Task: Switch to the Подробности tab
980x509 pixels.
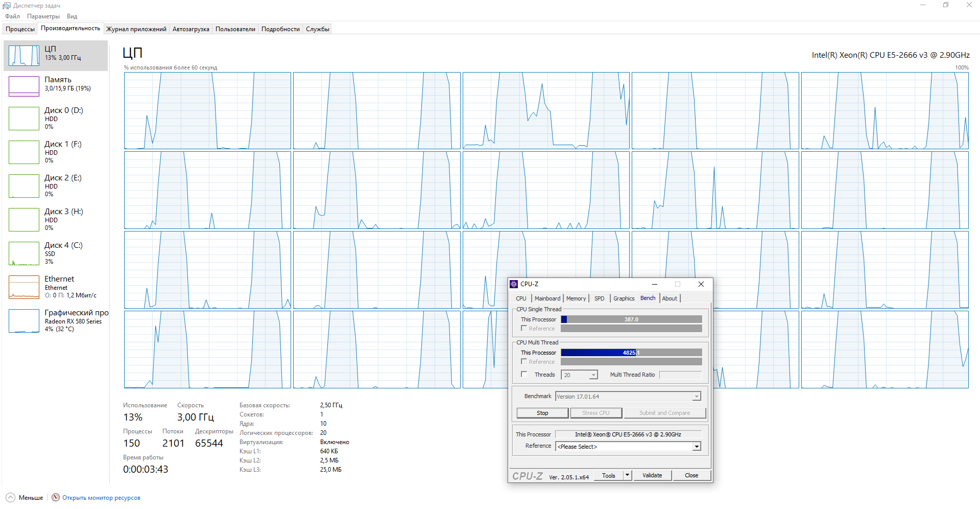Action: point(280,29)
